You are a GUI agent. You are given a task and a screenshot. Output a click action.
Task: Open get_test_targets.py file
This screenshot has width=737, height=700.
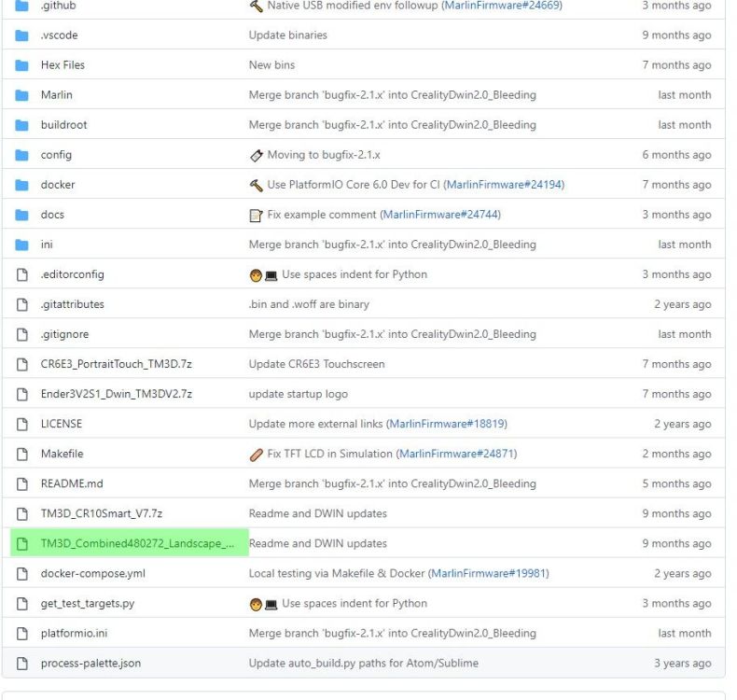coord(88,604)
